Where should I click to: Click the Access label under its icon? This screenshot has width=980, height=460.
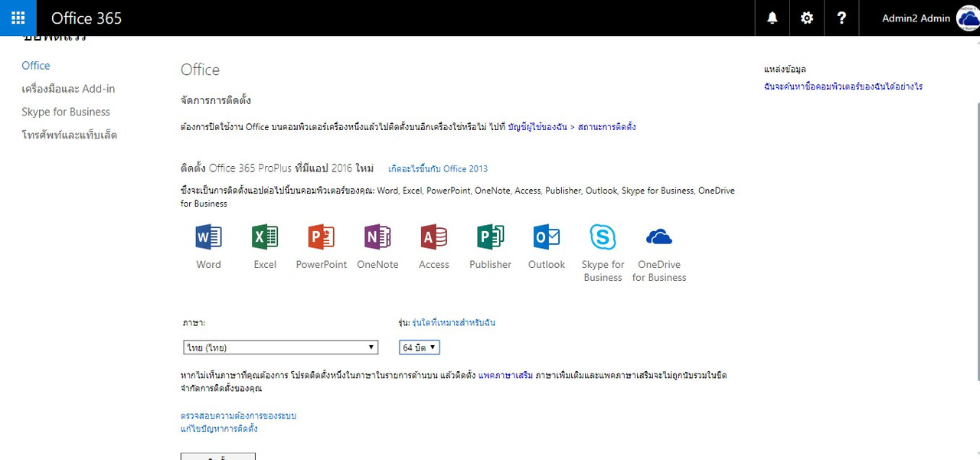point(434,264)
